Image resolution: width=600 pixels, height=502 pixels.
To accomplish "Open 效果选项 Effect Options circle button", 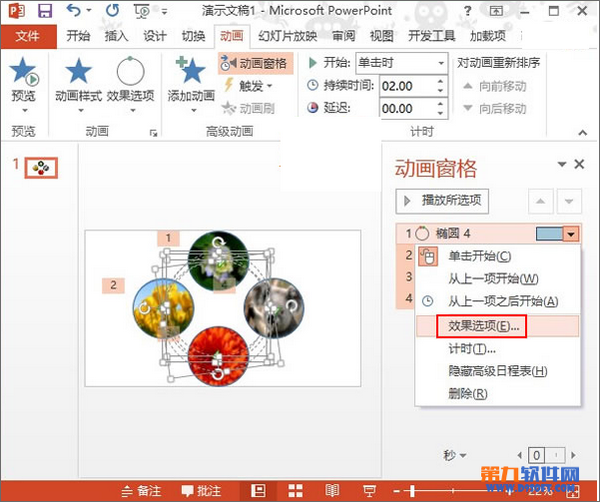I will click(x=130, y=84).
